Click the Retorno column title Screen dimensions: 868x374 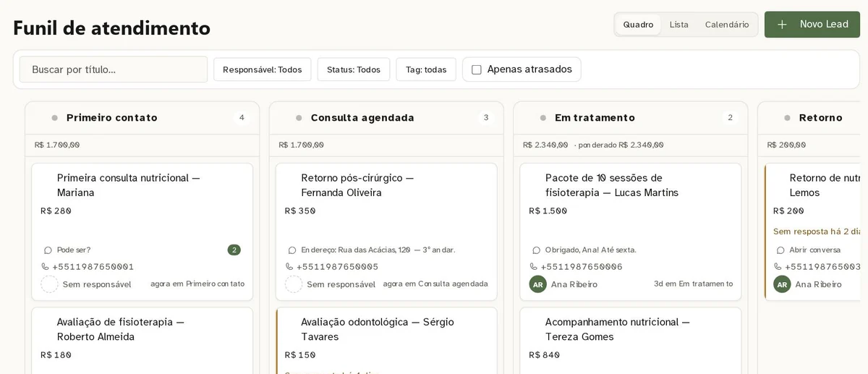pyautogui.click(x=821, y=118)
